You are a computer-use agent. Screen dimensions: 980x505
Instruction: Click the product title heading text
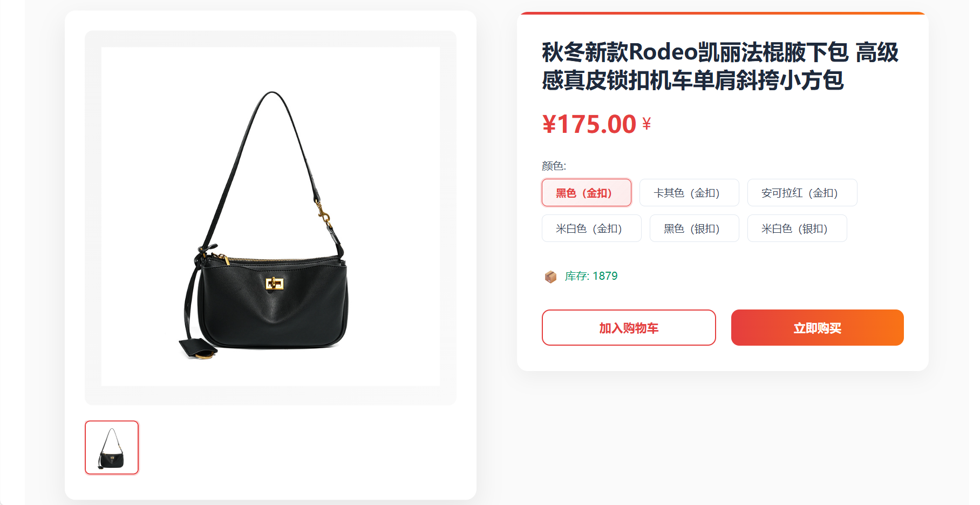click(720, 66)
